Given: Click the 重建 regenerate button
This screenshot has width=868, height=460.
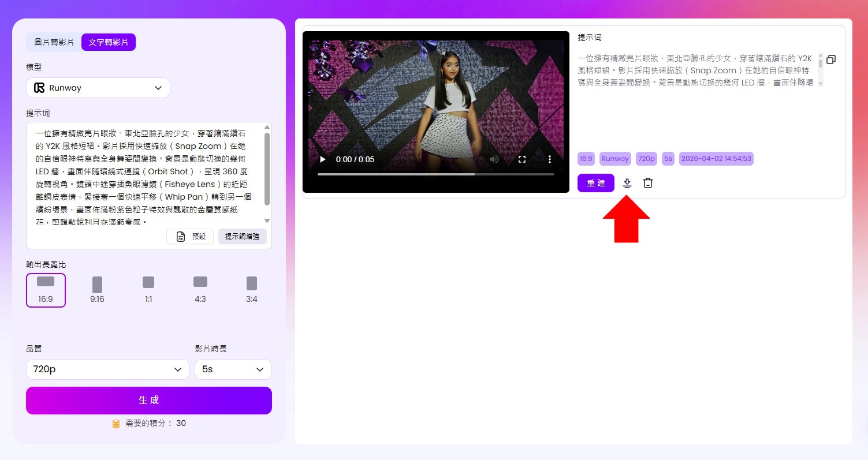Looking at the screenshot, I should point(595,183).
